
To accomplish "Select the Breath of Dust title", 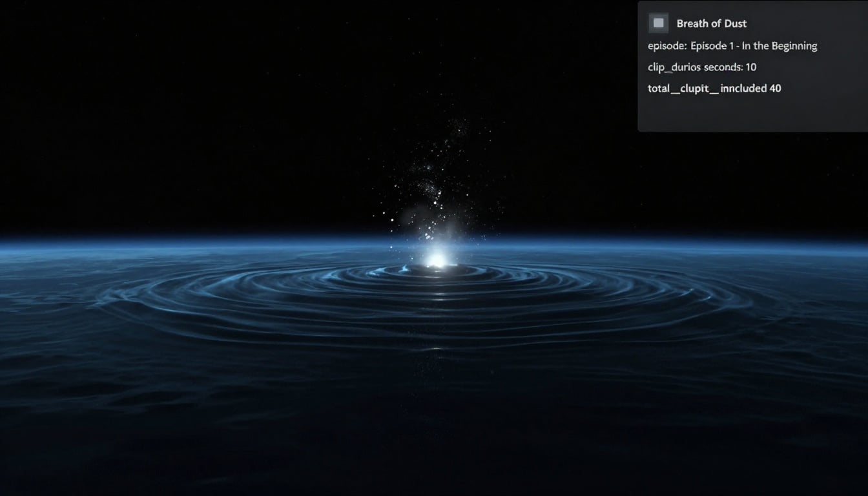I will (x=711, y=23).
